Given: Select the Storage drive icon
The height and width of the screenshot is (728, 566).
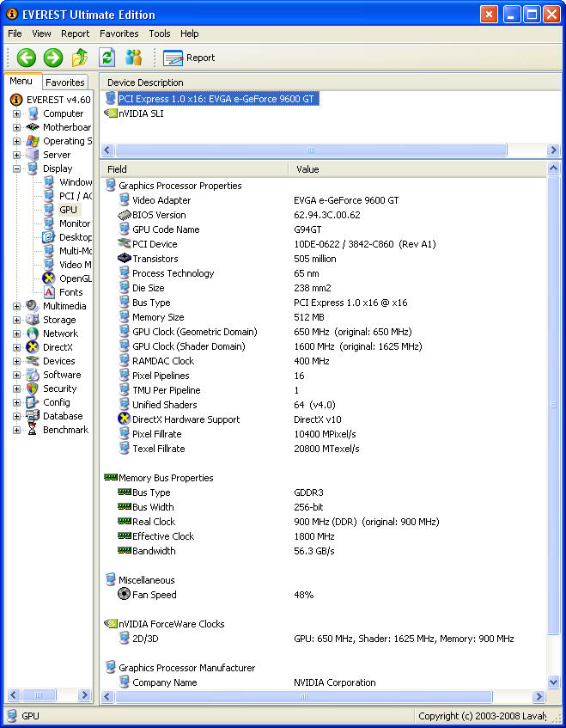Looking at the screenshot, I should click(33, 320).
